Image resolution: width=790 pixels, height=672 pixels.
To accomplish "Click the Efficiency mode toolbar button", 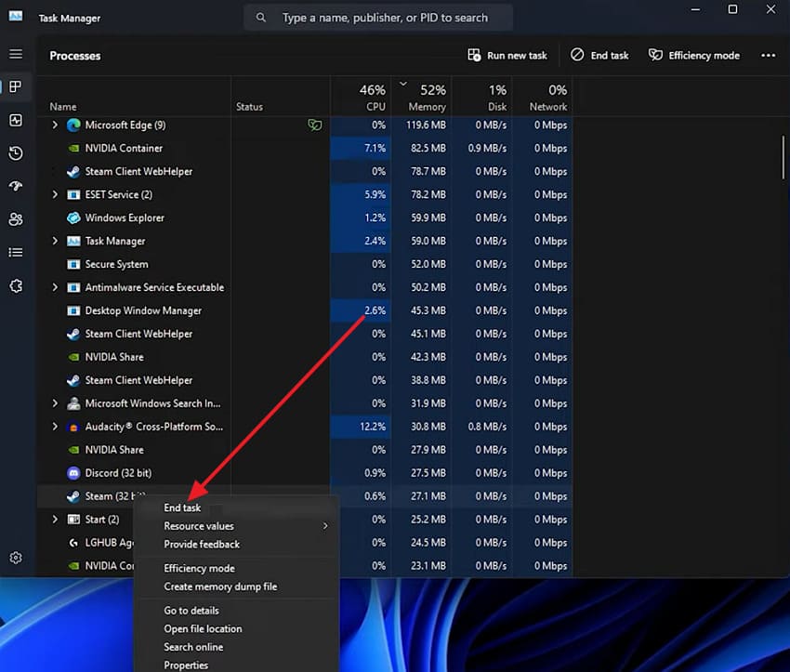I will point(693,55).
